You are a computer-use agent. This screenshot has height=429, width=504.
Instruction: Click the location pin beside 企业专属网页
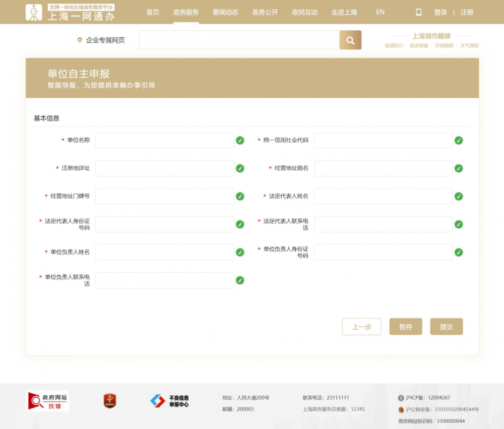click(x=80, y=40)
